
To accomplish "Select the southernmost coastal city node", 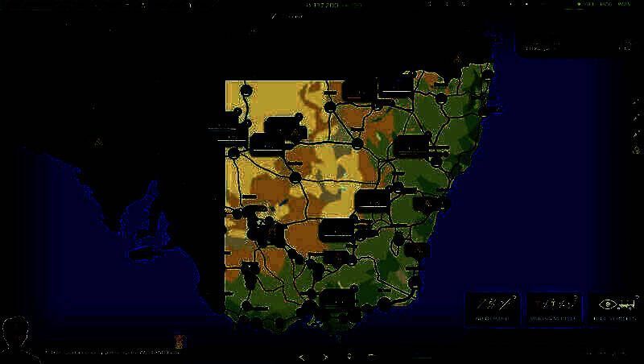I will 279,324.
